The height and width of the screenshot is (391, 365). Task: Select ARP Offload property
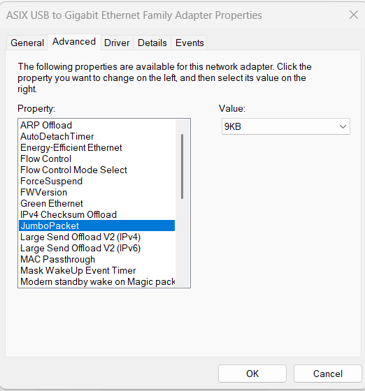click(97, 125)
